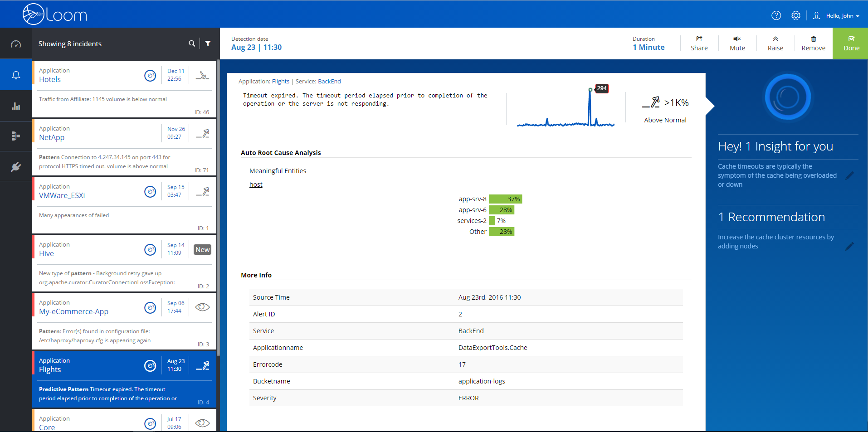Raise this incident's priority
The width and height of the screenshot is (868, 432).
pyautogui.click(x=775, y=44)
